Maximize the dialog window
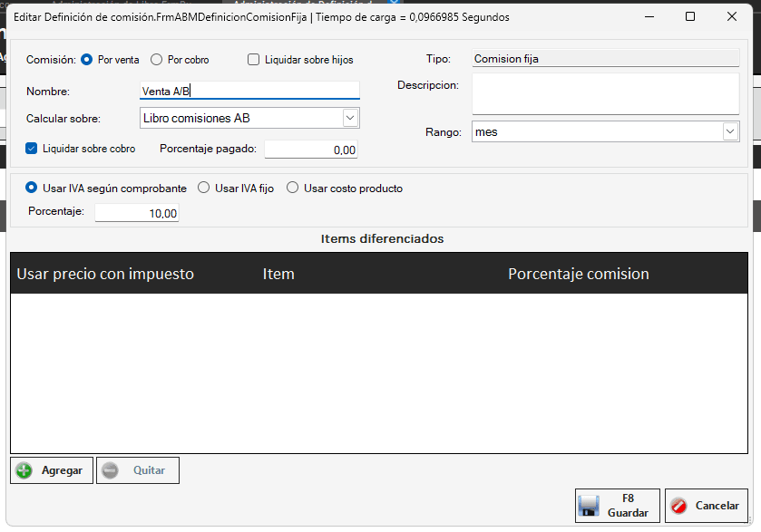 [690, 16]
